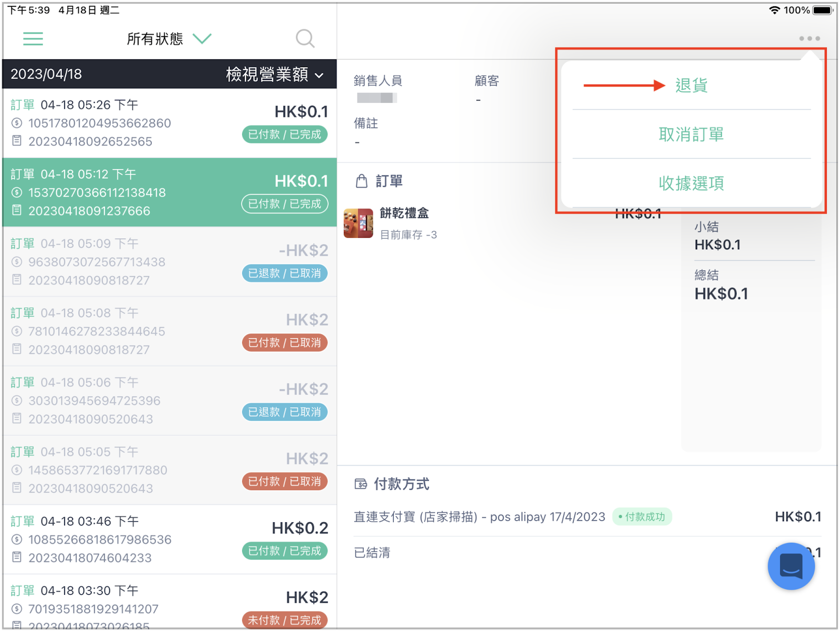Open the cancelled order from 05:05 下午
The height and width of the screenshot is (631, 840).
tap(170, 470)
